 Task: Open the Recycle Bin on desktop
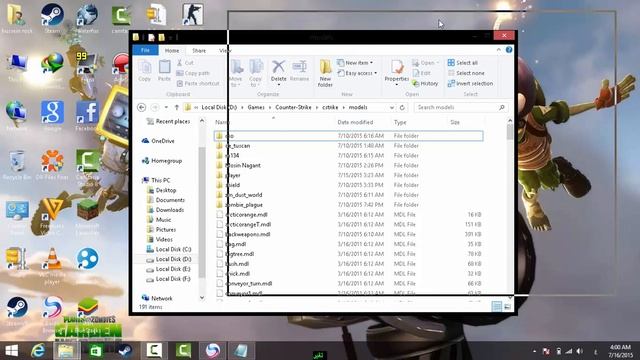point(17,165)
